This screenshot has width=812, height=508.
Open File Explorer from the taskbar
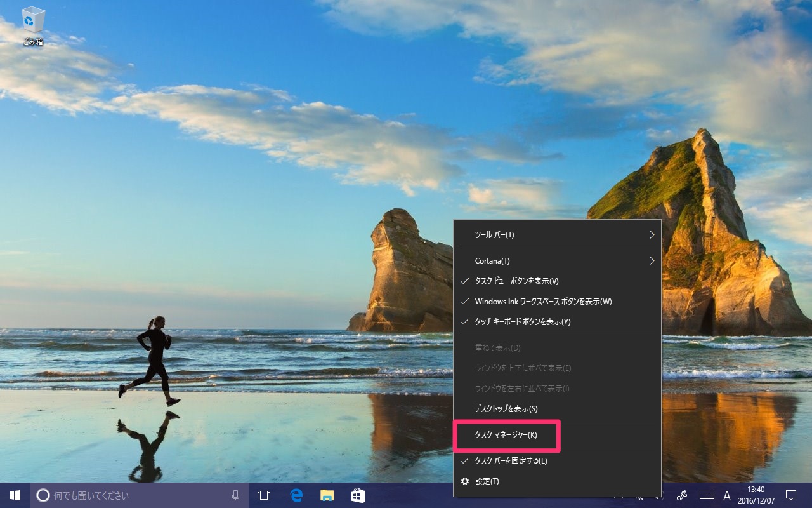[327, 495]
